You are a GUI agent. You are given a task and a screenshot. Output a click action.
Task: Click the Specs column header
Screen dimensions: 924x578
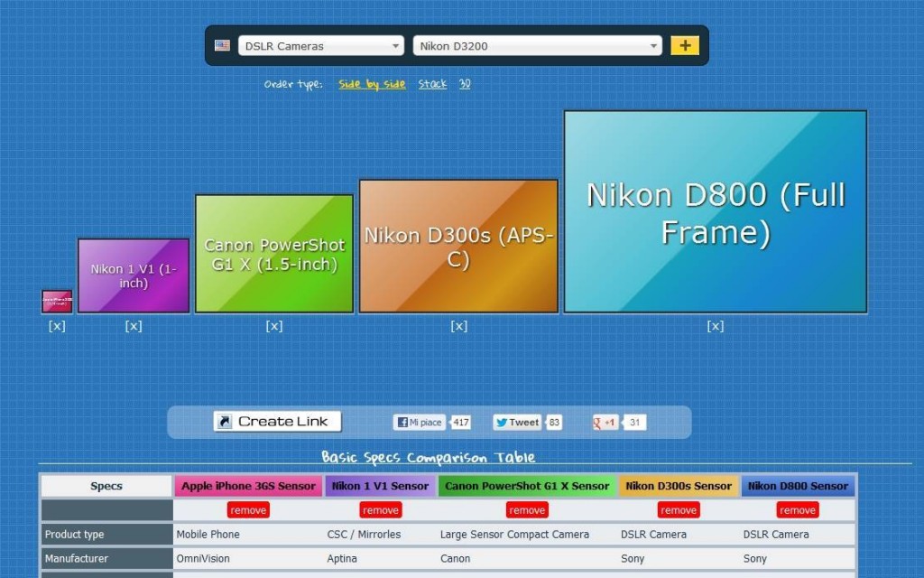click(106, 486)
